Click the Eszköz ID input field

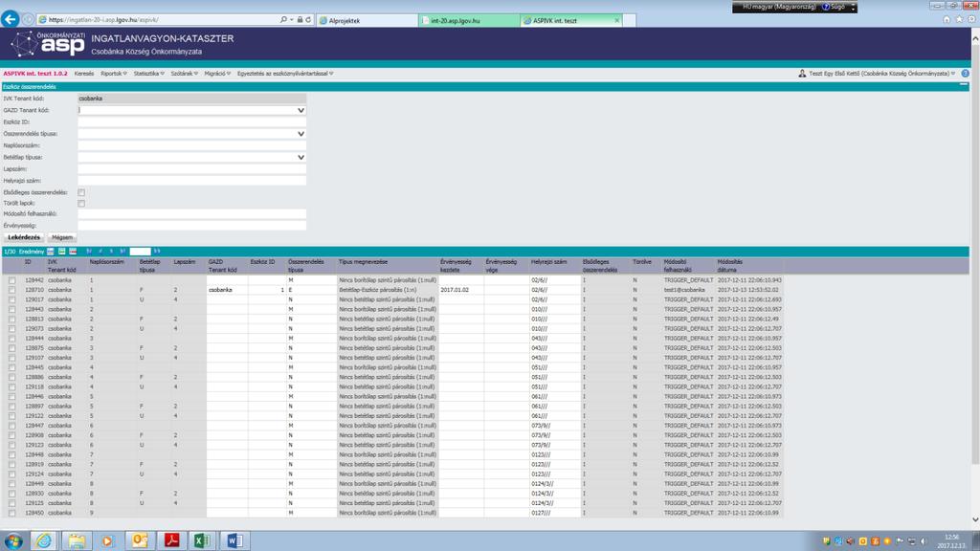[191, 121]
